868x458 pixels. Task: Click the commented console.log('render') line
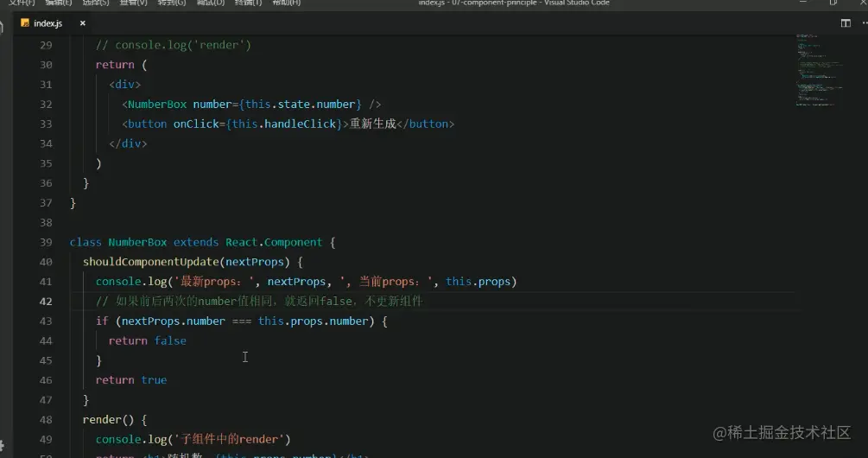[x=174, y=45]
